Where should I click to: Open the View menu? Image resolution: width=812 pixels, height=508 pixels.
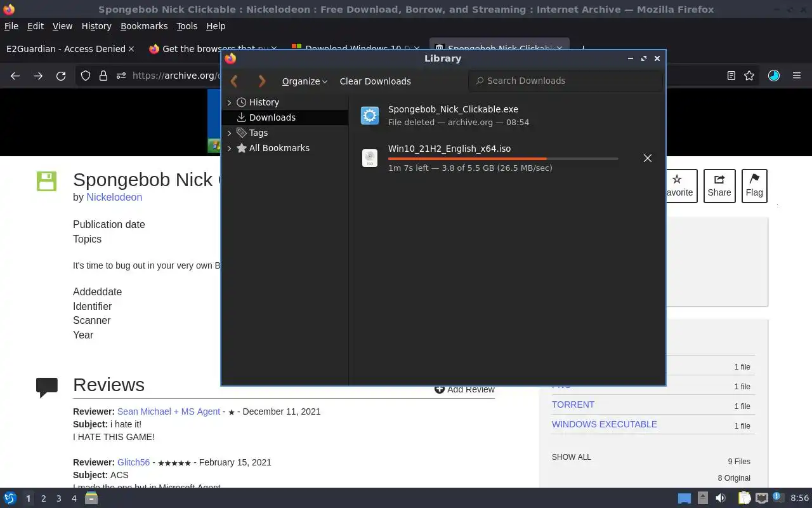click(62, 26)
